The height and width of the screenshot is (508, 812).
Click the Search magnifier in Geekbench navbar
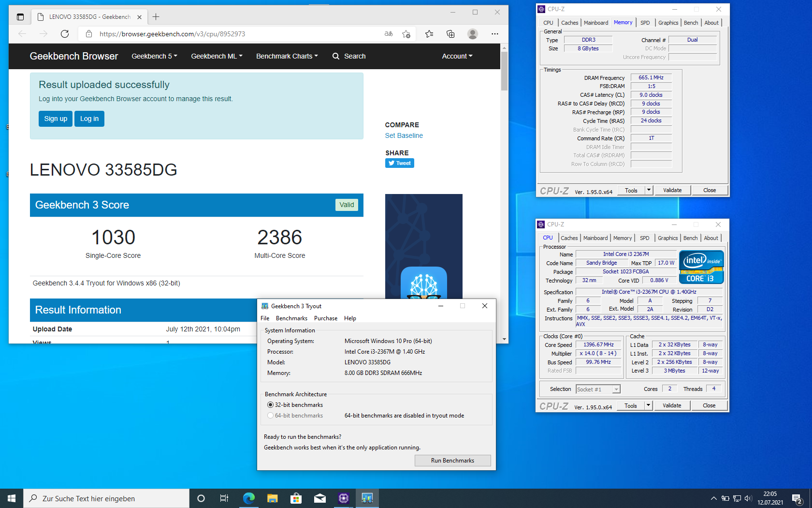(x=336, y=56)
